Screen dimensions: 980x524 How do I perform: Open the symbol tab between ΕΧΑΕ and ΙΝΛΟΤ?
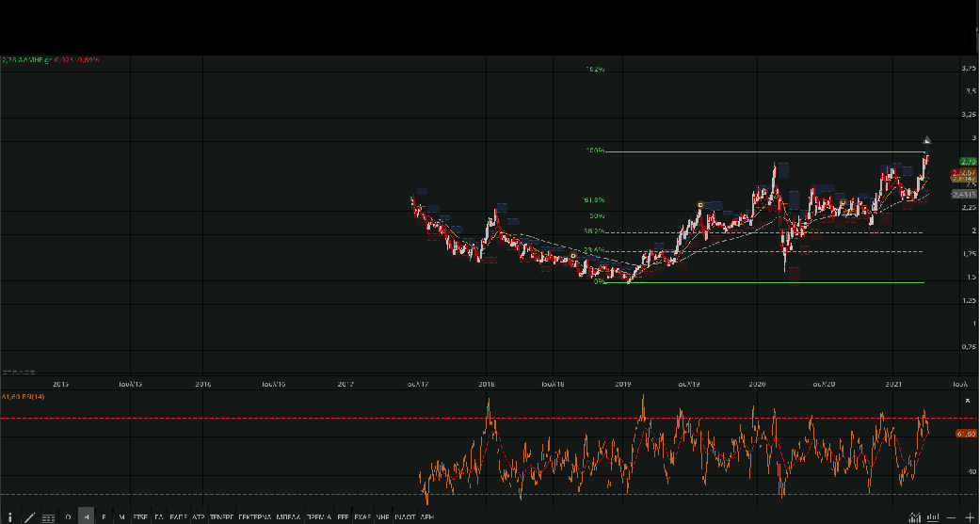(382, 516)
